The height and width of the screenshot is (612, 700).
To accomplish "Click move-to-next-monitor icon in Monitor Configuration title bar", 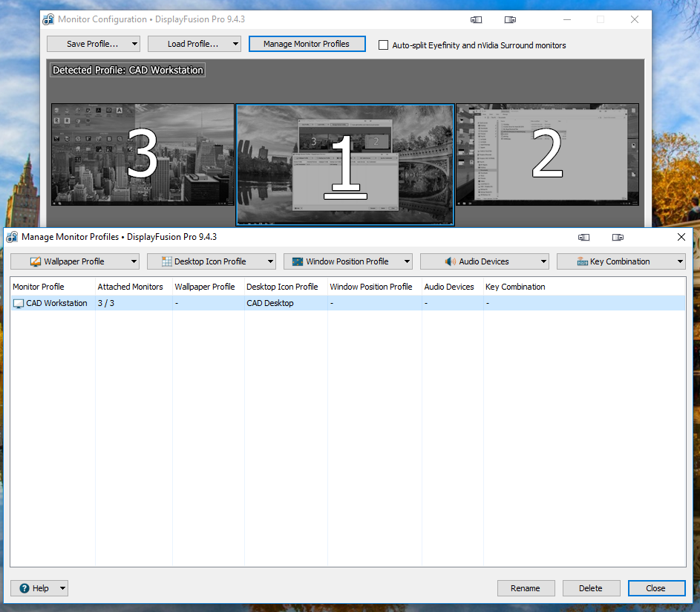I will 476,20.
